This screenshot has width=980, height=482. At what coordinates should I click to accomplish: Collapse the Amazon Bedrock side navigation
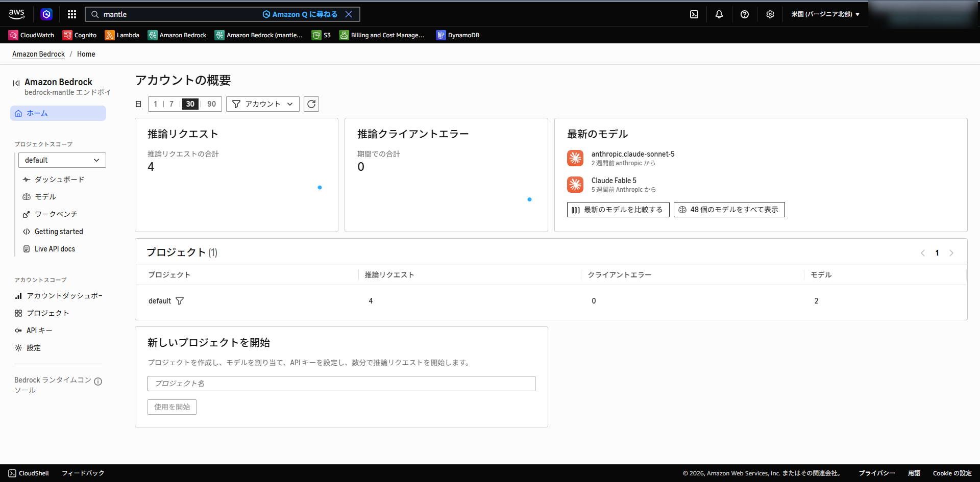(x=16, y=83)
